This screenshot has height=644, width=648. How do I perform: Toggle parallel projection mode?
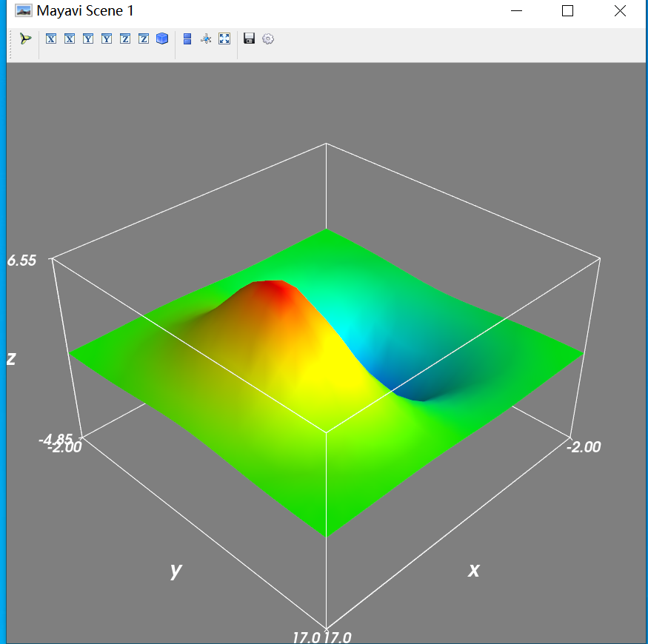coord(187,38)
